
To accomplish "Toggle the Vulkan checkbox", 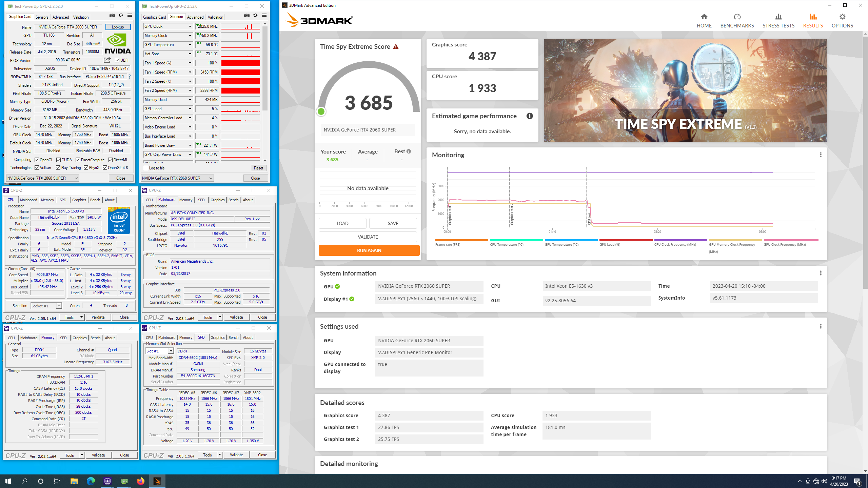I will pos(37,168).
